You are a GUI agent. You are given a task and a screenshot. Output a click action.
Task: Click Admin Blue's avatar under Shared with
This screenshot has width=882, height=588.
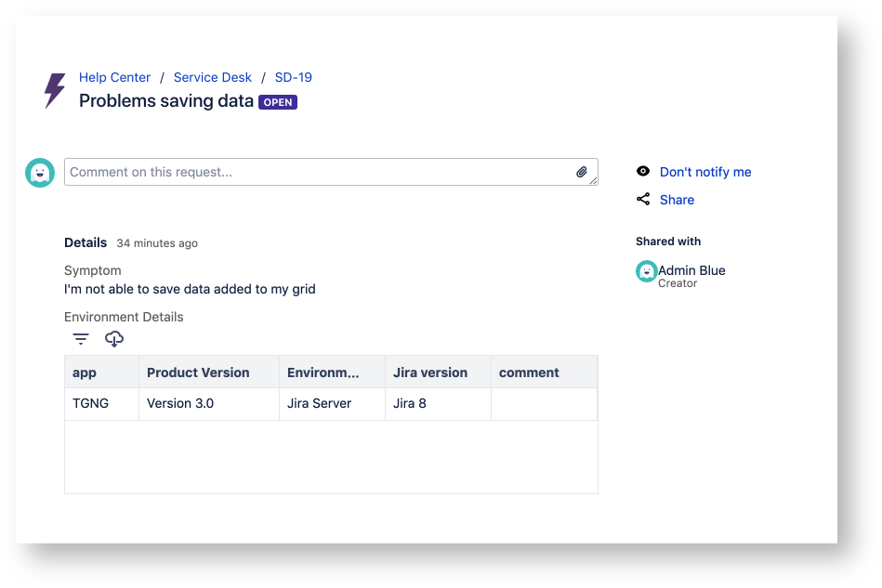point(646,271)
